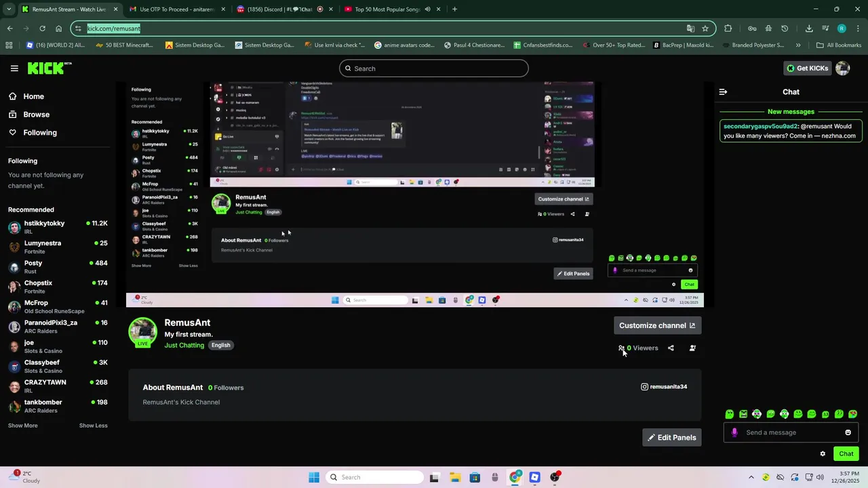Screen dimensions: 868x488
Task: Open Microsoft Store from taskbar
Action: click(475, 477)
